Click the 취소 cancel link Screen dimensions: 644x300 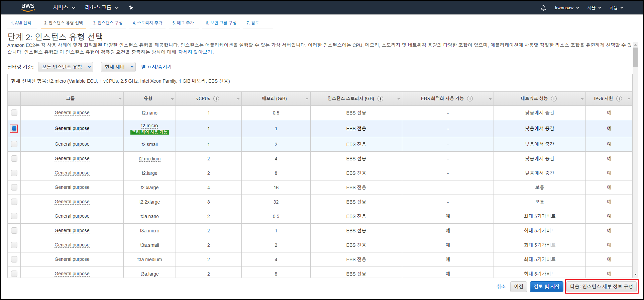pyautogui.click(x=501, y=286)
